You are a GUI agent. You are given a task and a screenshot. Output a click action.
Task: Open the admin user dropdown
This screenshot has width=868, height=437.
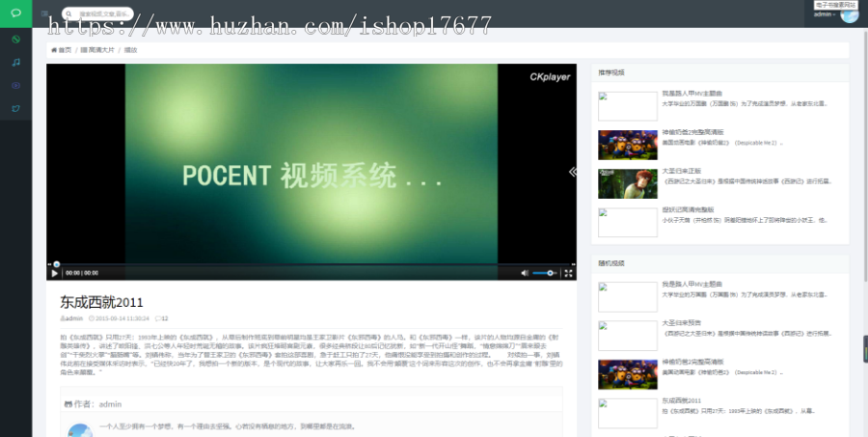tap(825, 14)
